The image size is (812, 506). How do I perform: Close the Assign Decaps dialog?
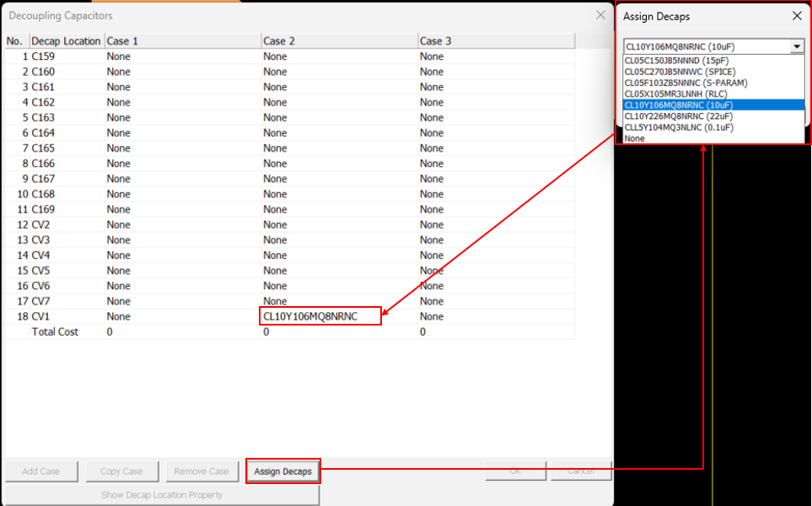coord(797,16)
